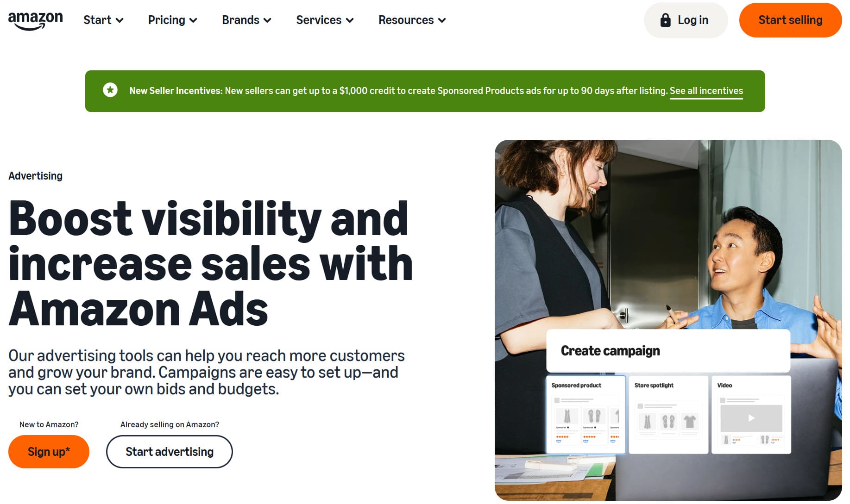Open the Pricing menu item

pyautogui.click(x=173, y=20)
